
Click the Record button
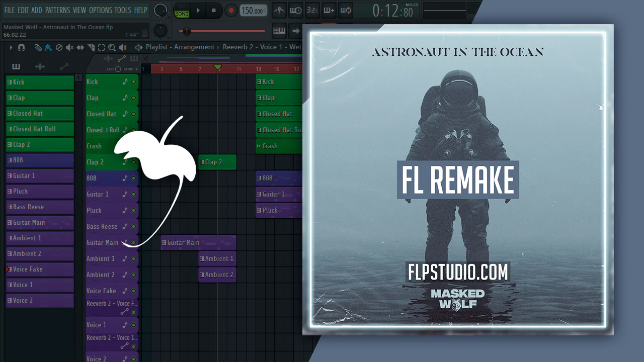tap(231, 10)
